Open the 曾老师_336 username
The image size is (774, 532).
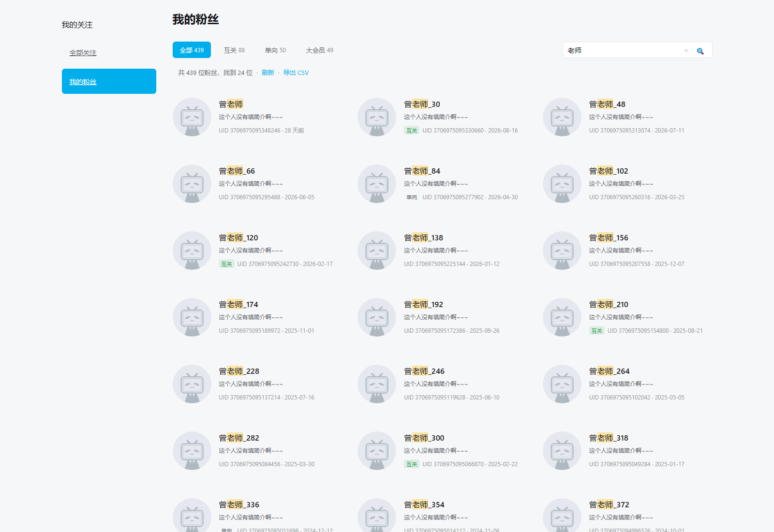[239, 504]
